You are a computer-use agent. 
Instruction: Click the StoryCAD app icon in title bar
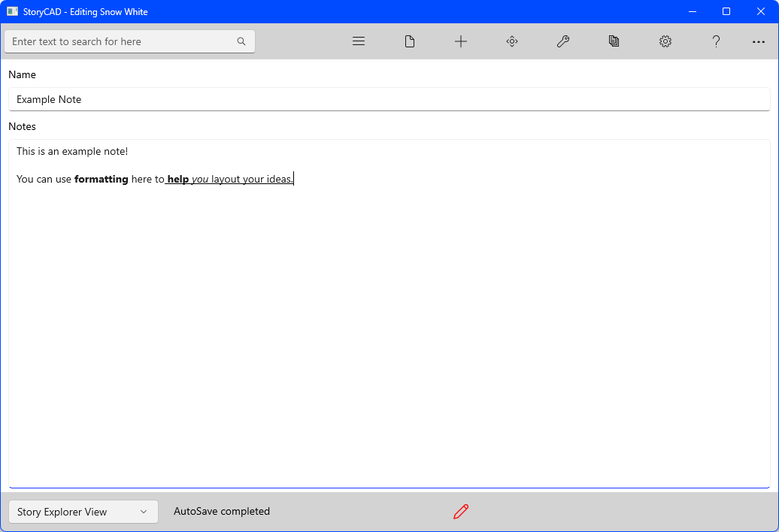[13, 11]
